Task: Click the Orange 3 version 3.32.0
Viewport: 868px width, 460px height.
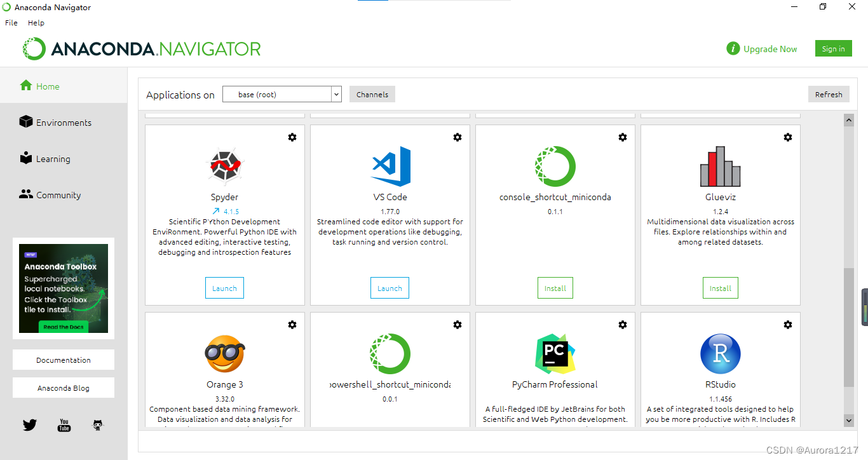Action: (x=225, y=399)
